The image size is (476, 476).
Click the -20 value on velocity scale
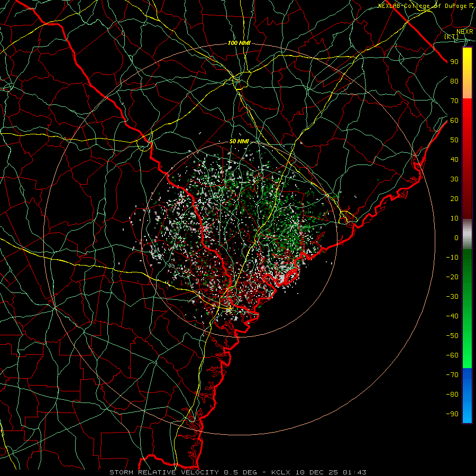(452, 277)
